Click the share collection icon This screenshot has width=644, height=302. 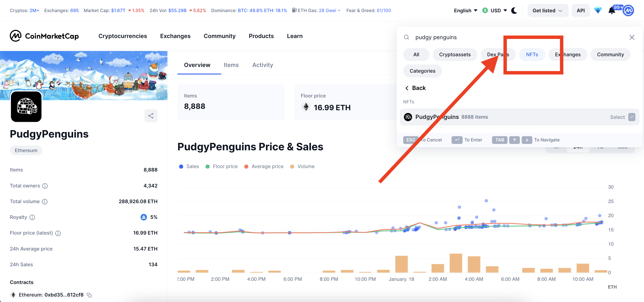click(151, 116)
